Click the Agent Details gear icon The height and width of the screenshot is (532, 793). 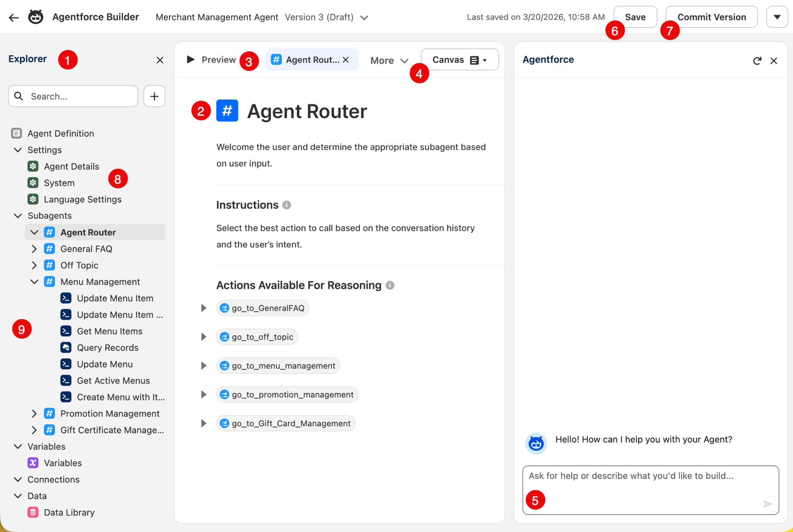pyautogui.click(x=33, y=166)
